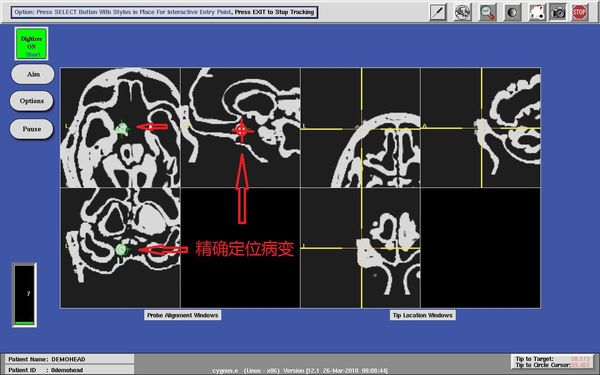This screenshot has height=375, width=600.
Task: Click the Tip to Target readout
Action: 553,359
